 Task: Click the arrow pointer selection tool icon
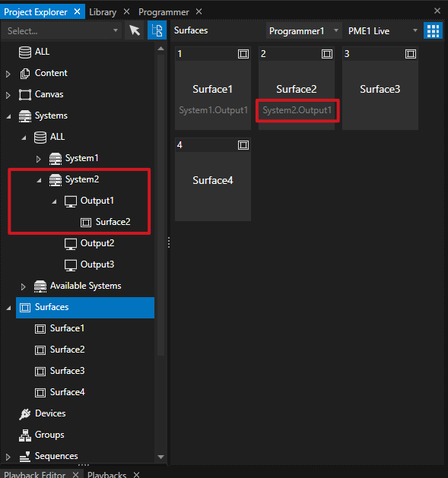tap(135, 30)
